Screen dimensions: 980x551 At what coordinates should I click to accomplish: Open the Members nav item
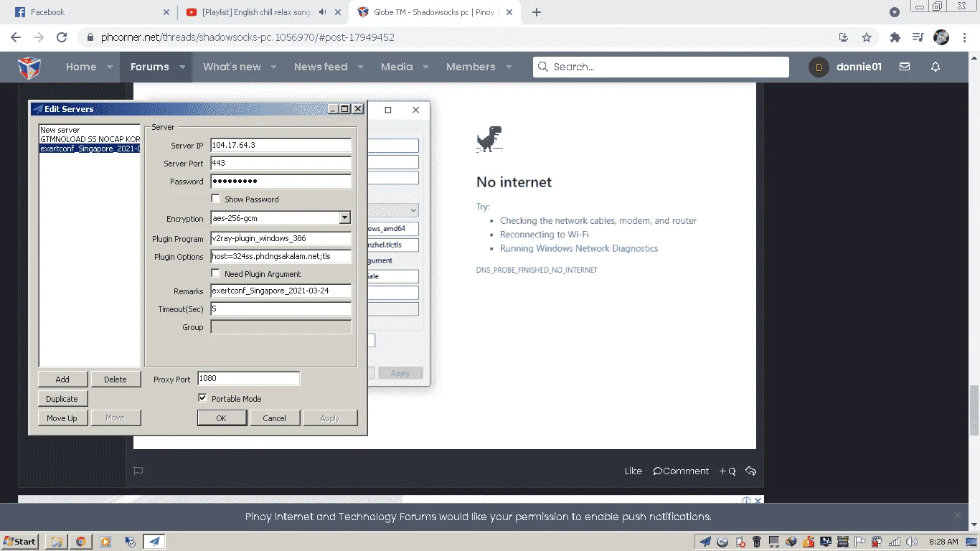coord(471,67)
